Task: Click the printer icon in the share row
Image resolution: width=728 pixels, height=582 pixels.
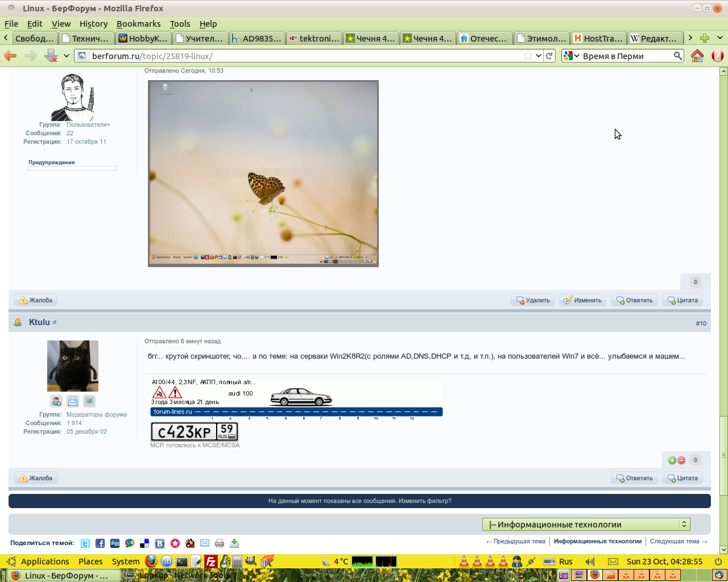Action: pos(220,543)
